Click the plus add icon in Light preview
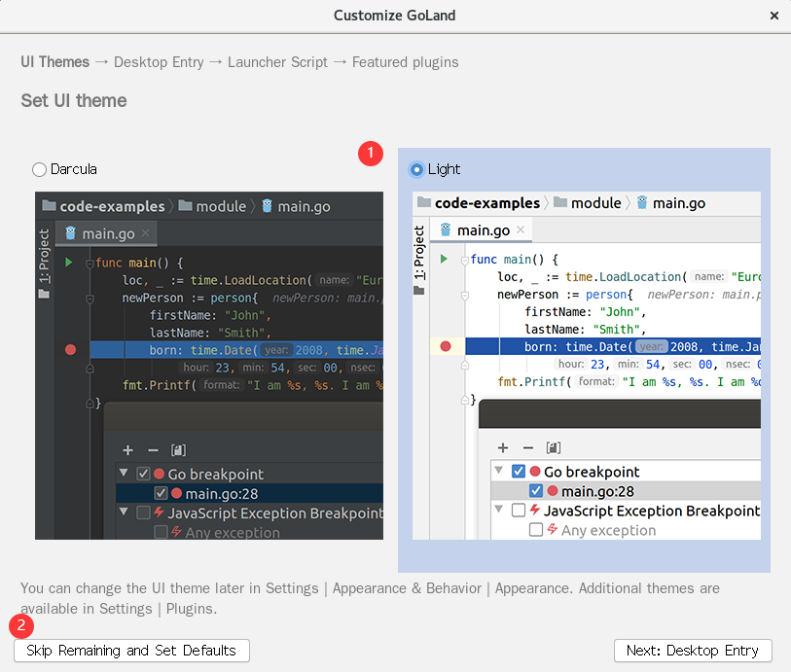Image resolution: width=791 pixels, height=672 pixels. coord(502,447)
